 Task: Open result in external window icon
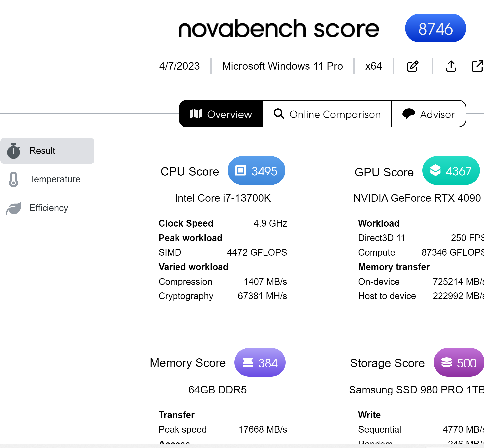(x=478, y=66)
